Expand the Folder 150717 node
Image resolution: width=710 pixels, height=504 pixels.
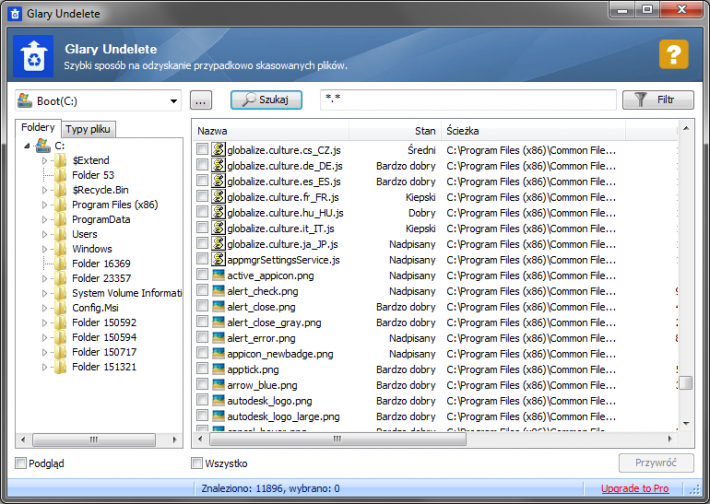(x=44, y=352)
